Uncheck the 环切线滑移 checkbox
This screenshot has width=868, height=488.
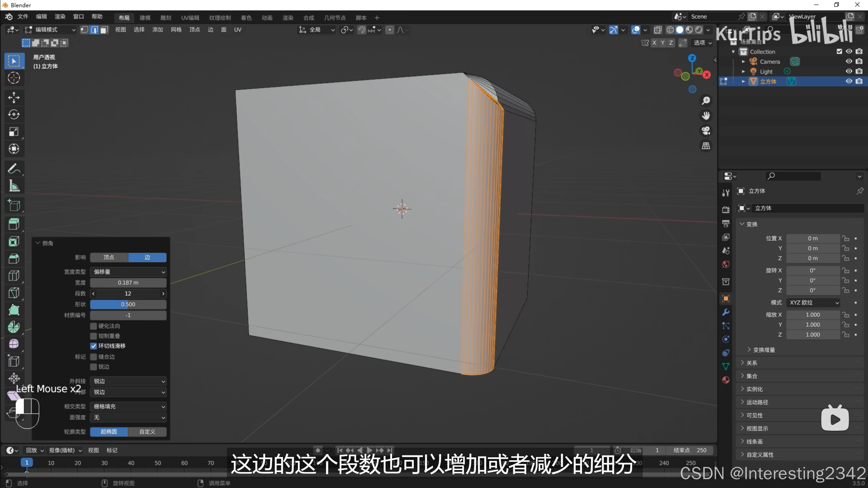[x=94, y=346]
